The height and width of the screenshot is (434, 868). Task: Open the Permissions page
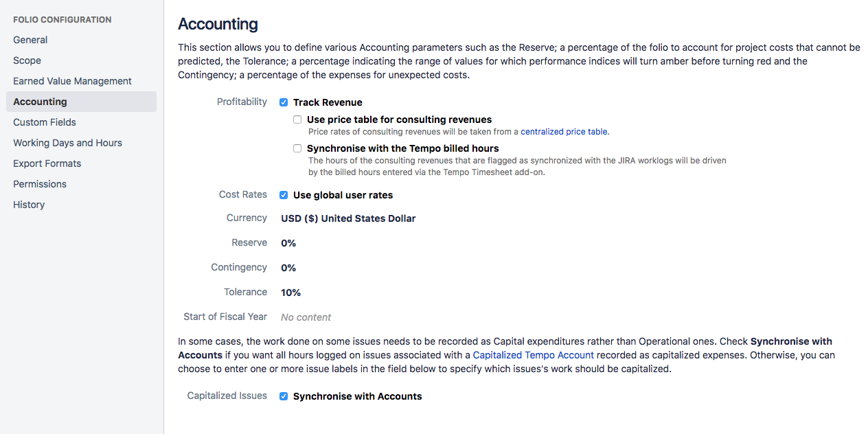pyautogui.click(x=40, y=184)
